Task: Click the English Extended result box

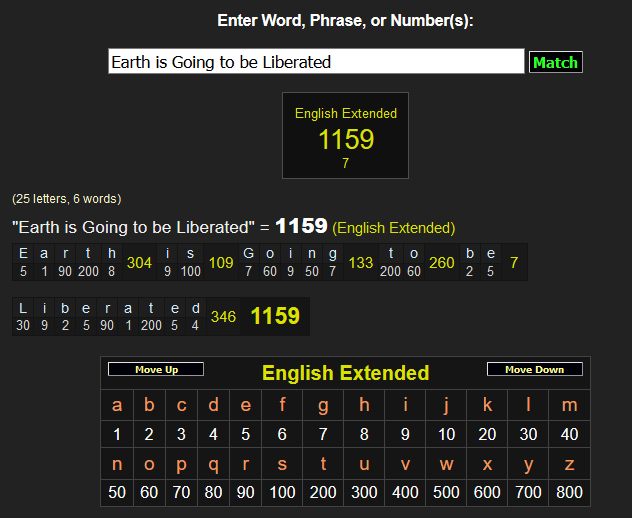Action: tap(345, 136)
